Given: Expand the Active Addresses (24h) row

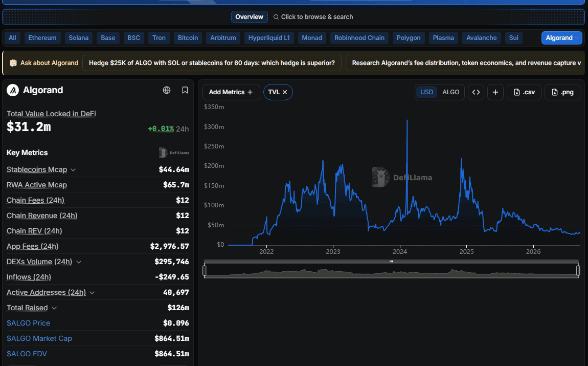Looking at the screenshot, I should [92, 292].
